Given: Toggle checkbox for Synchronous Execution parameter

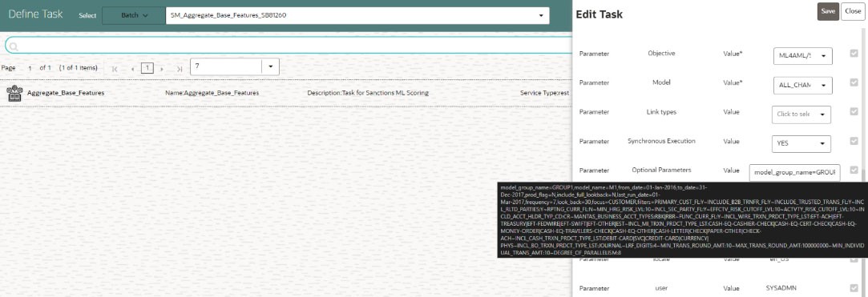Looking at the screenshot, I should 854,141.
